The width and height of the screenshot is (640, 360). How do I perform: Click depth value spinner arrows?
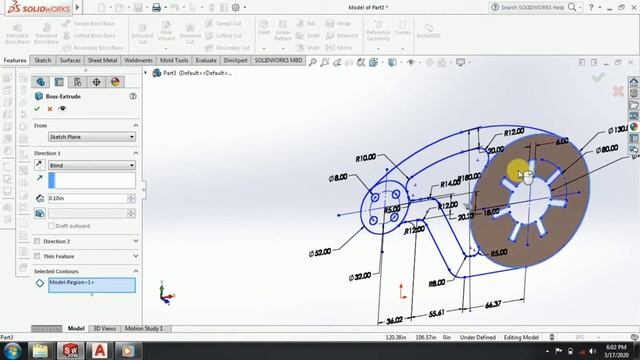point(131,198)
